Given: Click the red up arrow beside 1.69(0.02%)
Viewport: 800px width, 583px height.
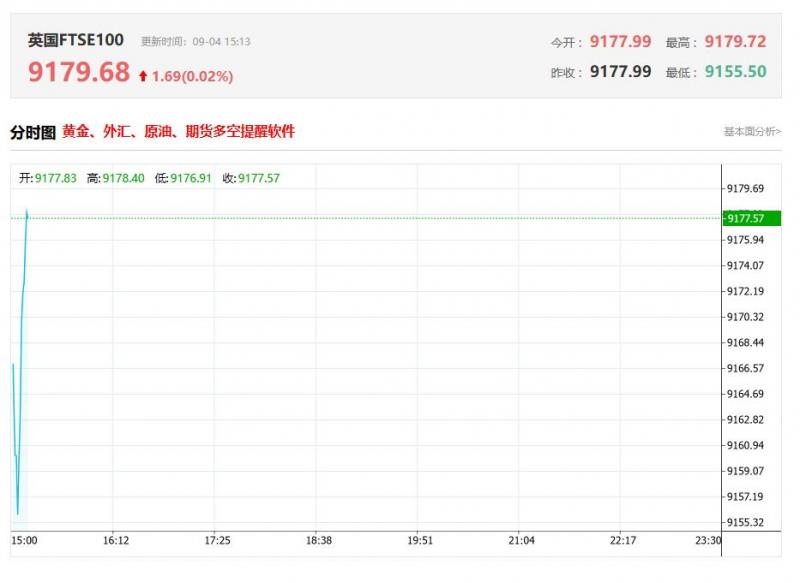Looking at the screenshot, I should pos(143,77).
